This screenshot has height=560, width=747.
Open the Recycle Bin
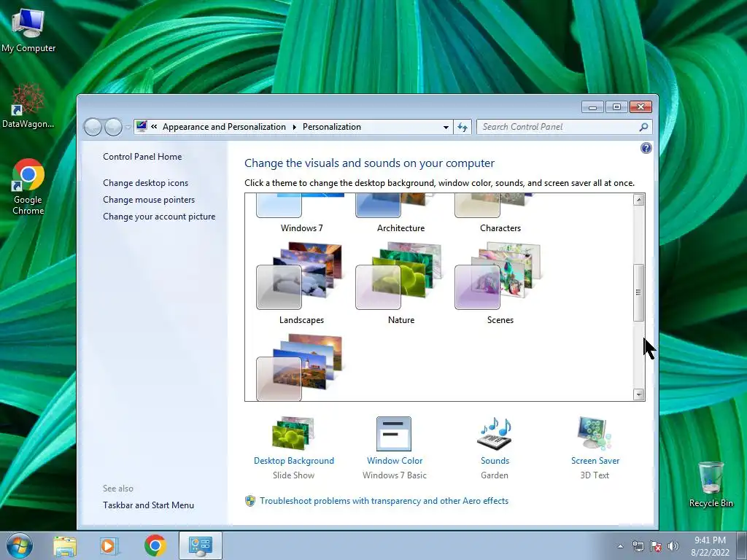711,484
